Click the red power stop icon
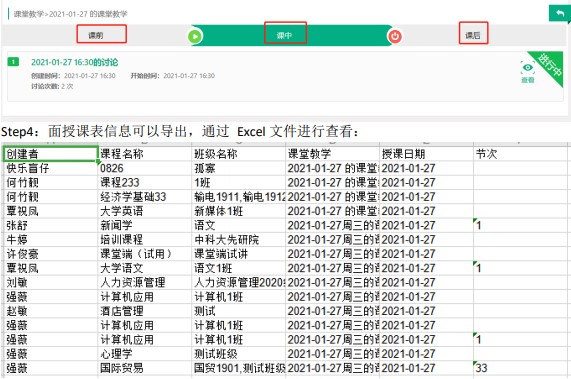Screen dimensions: 571x379 [395, 36]
